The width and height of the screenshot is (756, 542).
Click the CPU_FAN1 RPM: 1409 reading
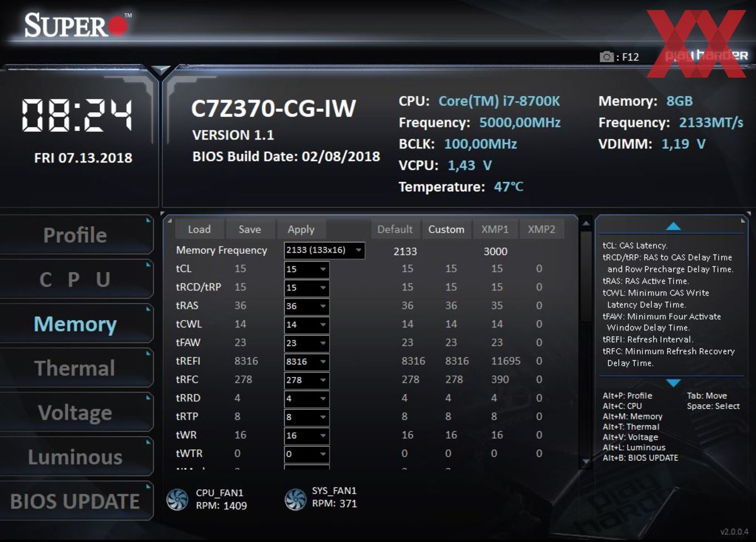(221, 506)
